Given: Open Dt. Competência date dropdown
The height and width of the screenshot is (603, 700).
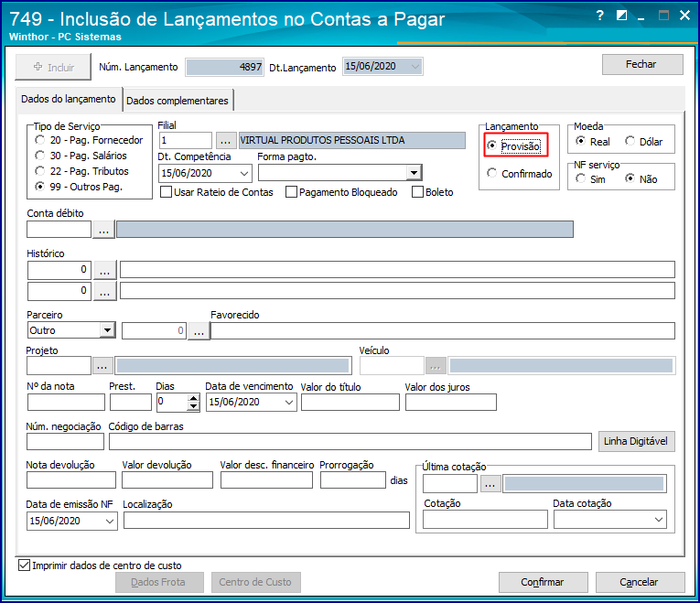Looking at the screenshot, I should 244,173.
